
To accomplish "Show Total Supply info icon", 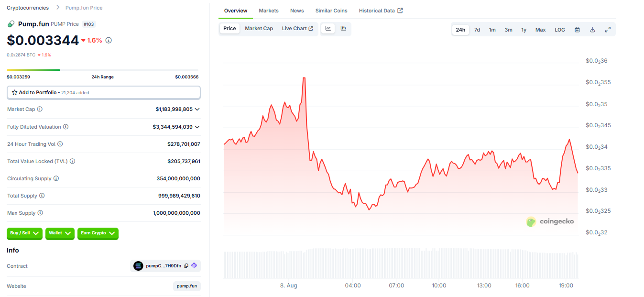I will tap(42, 196).
